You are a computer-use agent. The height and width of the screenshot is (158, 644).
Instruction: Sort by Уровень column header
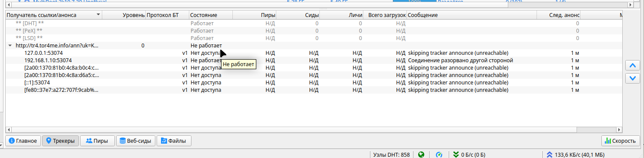tap(124, 15)
